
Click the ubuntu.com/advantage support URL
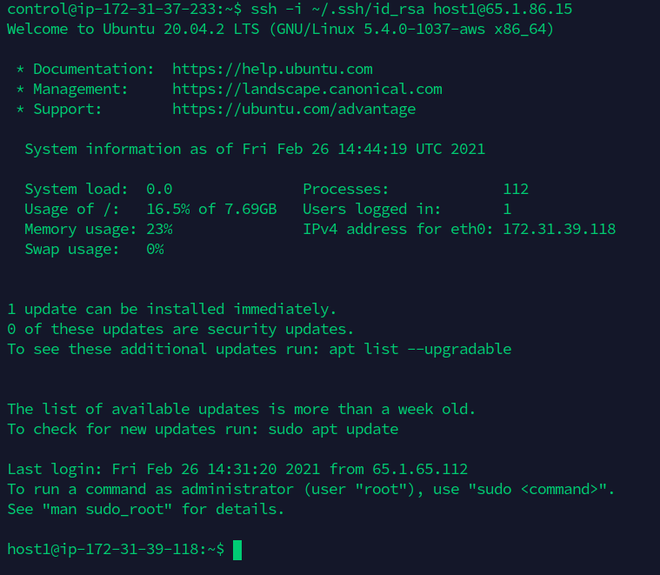pyautogui.click(x=294, y=109)
